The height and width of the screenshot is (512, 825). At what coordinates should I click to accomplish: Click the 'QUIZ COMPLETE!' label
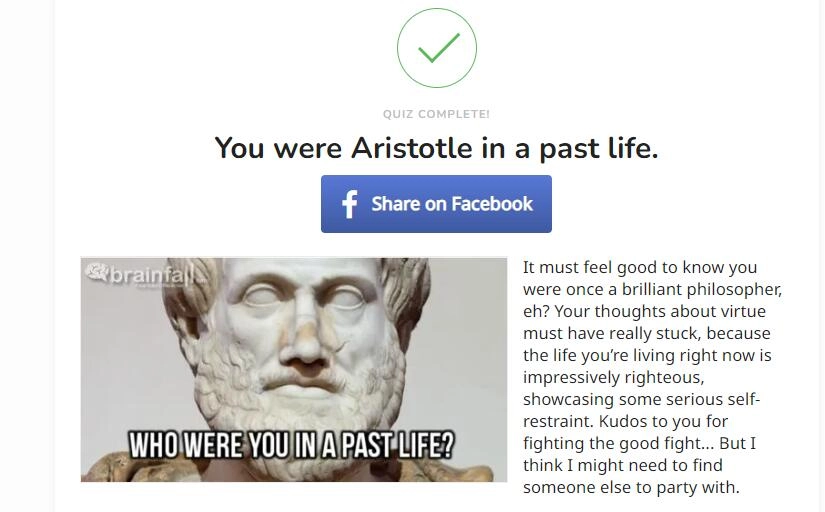436,114
